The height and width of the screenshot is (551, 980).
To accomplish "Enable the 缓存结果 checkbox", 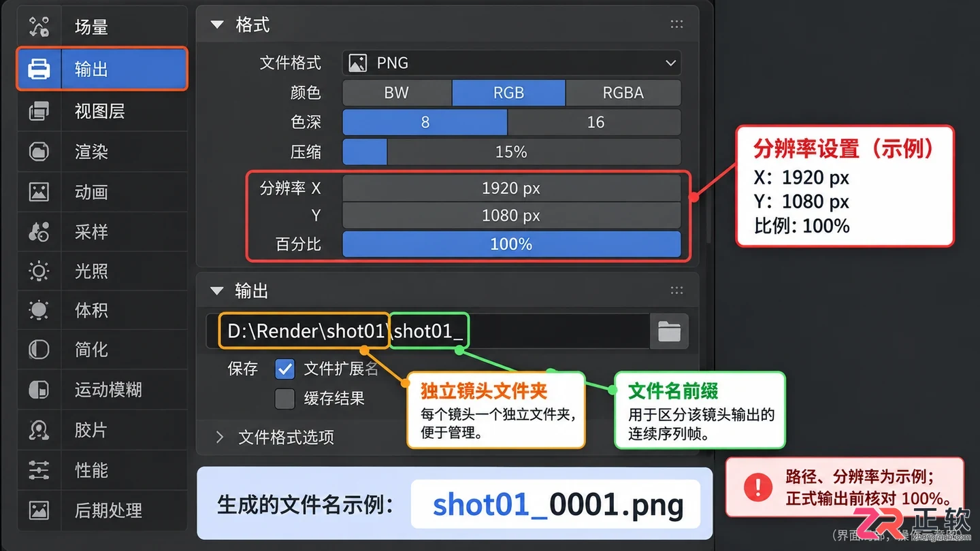I will pyautogui.click(x=284, y=399).
